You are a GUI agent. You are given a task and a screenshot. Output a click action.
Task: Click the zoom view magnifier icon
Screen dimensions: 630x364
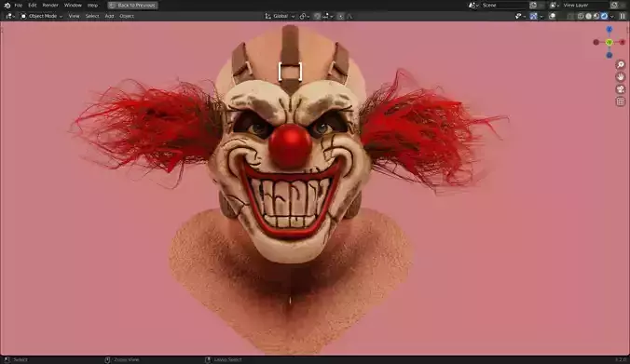tap(621, 64)
